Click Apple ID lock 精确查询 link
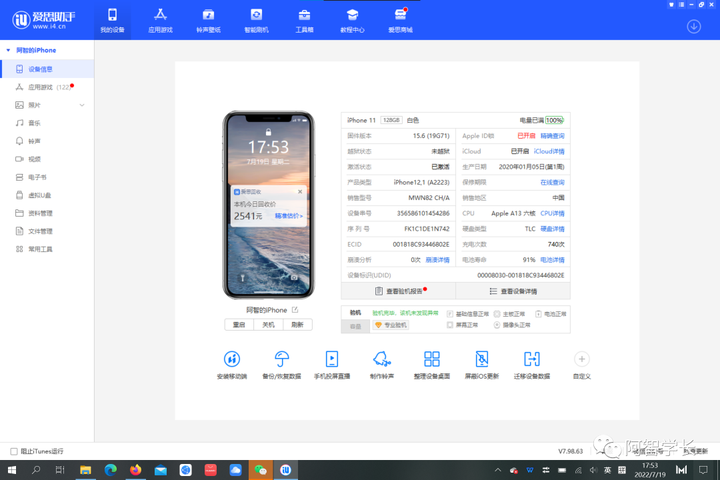 tap(552, 136)
